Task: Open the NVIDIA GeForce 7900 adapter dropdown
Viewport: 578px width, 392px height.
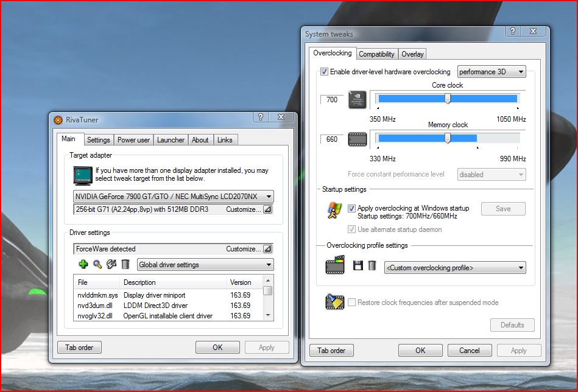Action: point(173,197)
